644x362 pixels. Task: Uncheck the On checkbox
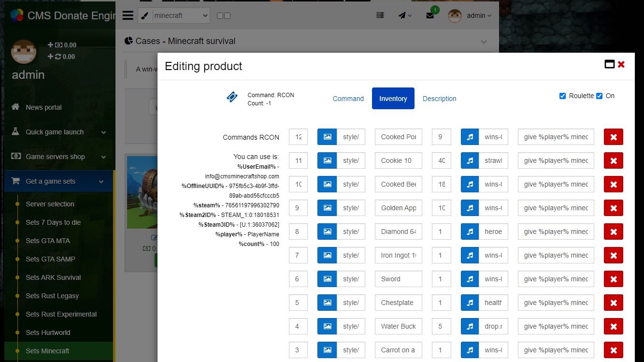pos(599,96)
